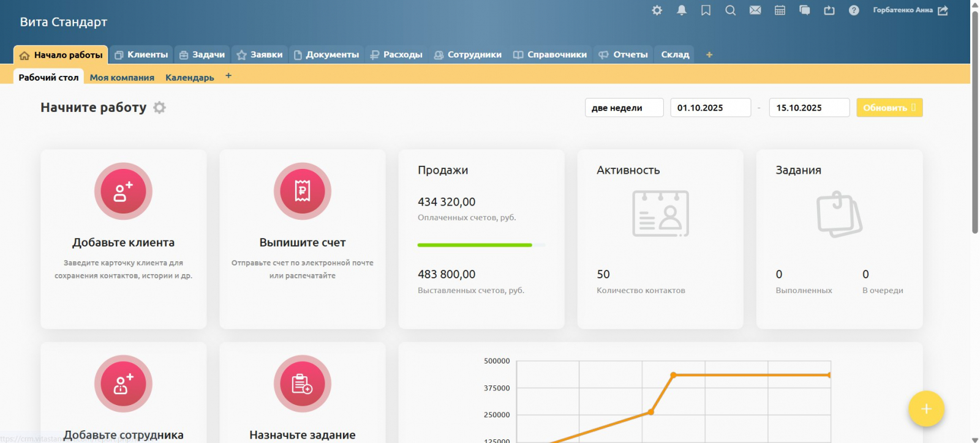Open the start date field 01.10.2025

(710, 108)
